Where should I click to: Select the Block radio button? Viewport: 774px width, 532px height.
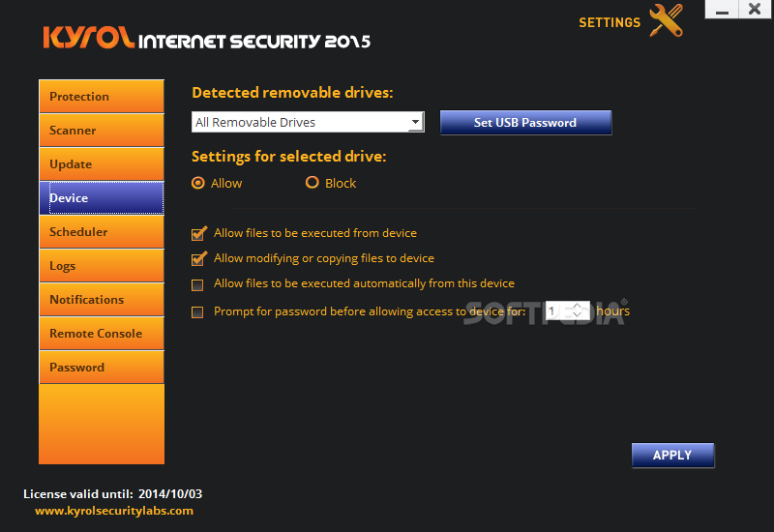312,183
